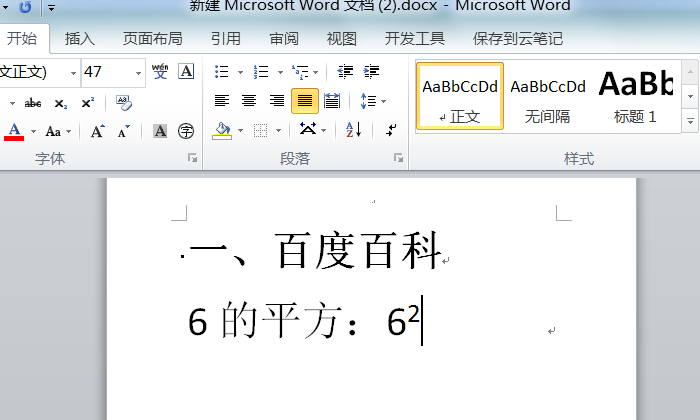Click the Asian layout icon
Screen dimensions: 700x420
click(308, 129)
